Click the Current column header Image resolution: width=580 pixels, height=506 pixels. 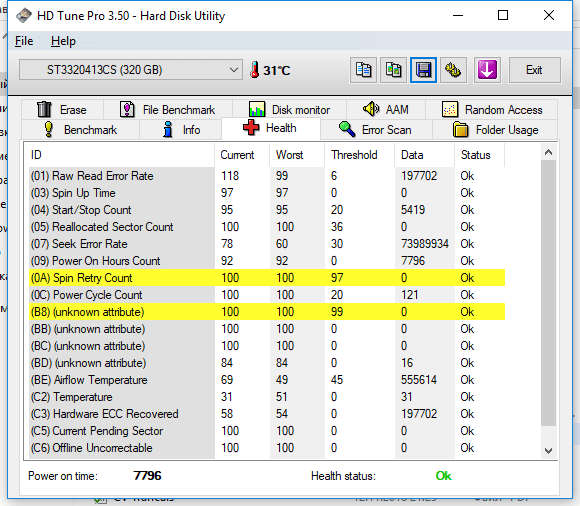pyautogui.click(x=242, y=155)
